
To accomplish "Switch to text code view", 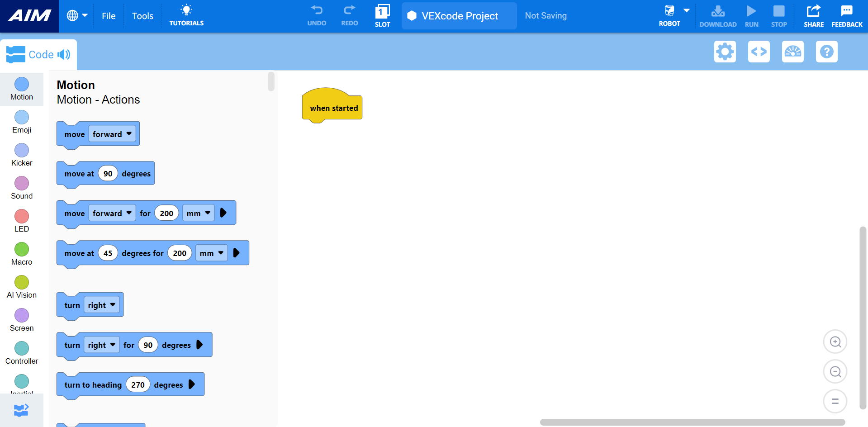I will [759, 52].
